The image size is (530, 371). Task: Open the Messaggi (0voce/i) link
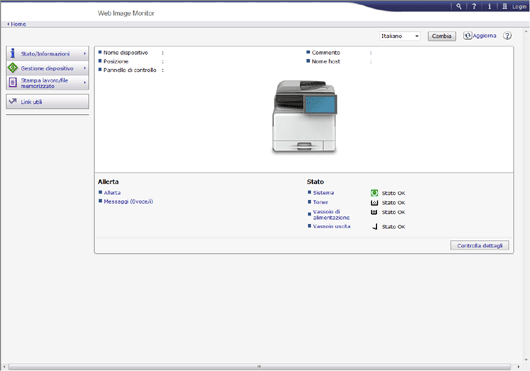[x=128, y=201]
